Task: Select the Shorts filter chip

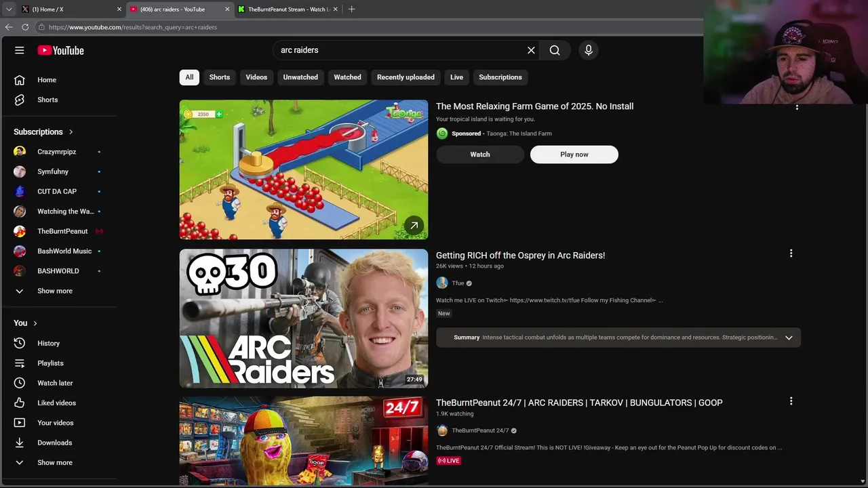Action: [220, 77]
